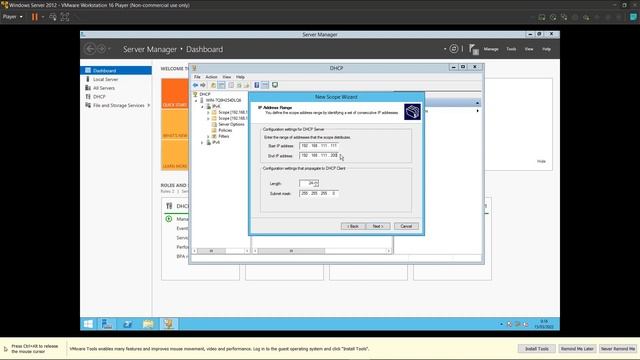Screen dimensions: 640x360
Task: Click Install Tools button
Action: [x=536, y=349]
